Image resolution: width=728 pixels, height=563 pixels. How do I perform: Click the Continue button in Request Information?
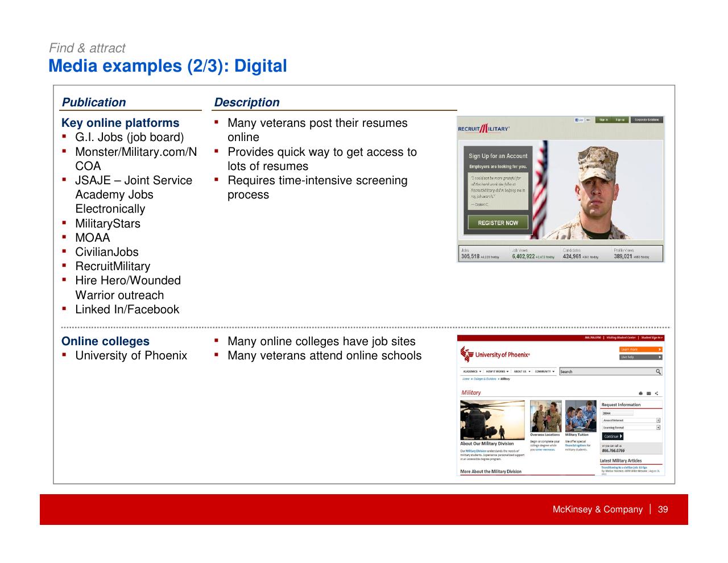point(613,436)
